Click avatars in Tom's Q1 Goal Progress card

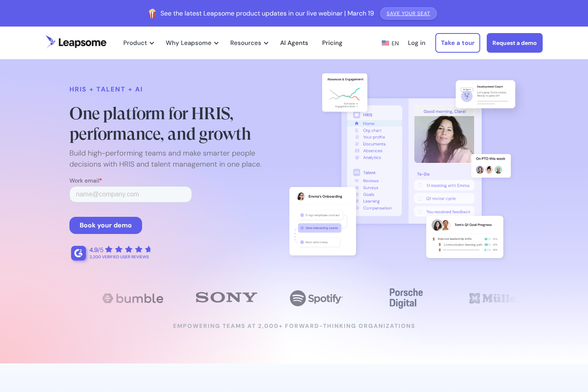[x=441, y=225]
